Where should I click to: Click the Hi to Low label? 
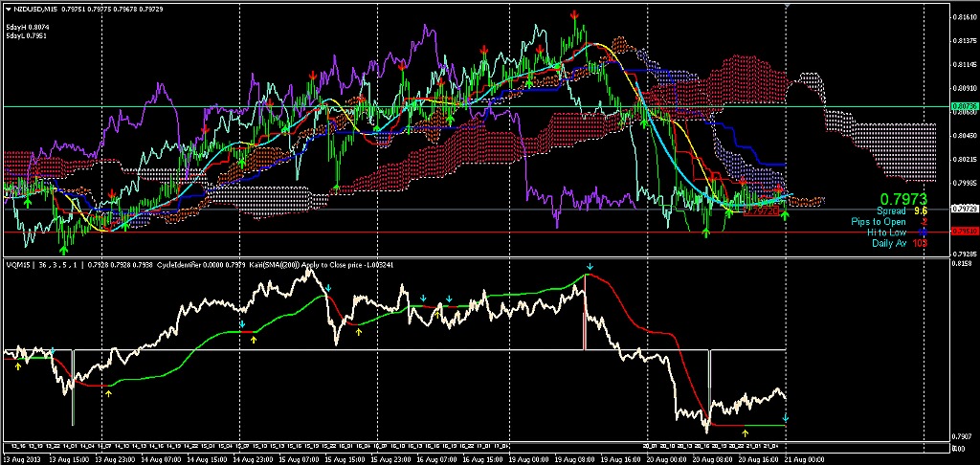887,232
